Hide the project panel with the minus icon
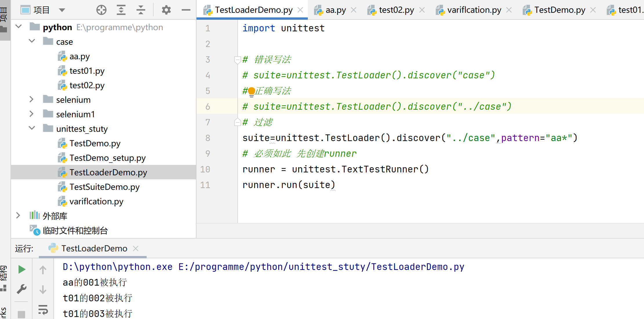Image resolution: width=644 pixels, height=319 pixels. click(186, 10)
